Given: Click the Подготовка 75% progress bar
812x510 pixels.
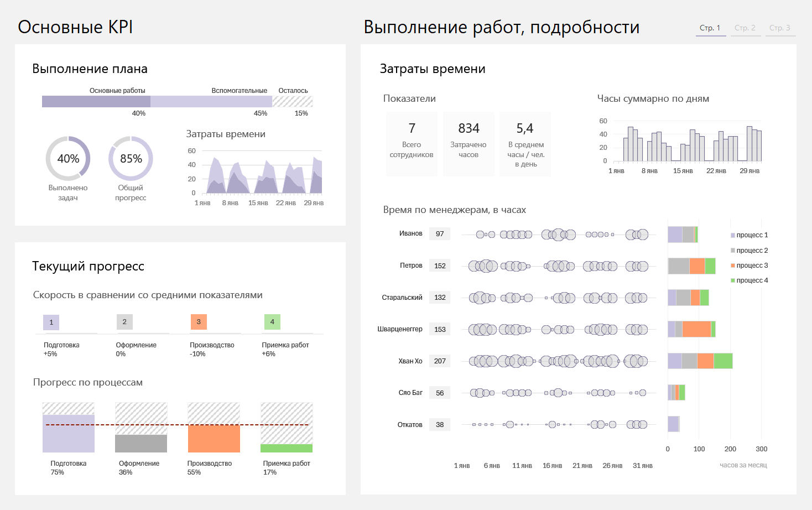Looking at the screenshot, I should click(69, 434).
